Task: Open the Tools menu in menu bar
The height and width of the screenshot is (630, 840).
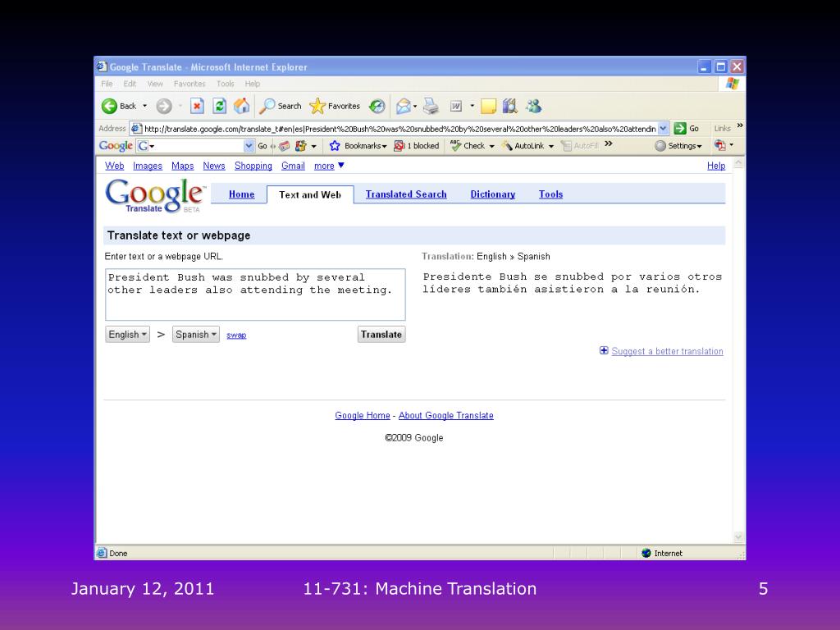Action: (x=226, y=84)
